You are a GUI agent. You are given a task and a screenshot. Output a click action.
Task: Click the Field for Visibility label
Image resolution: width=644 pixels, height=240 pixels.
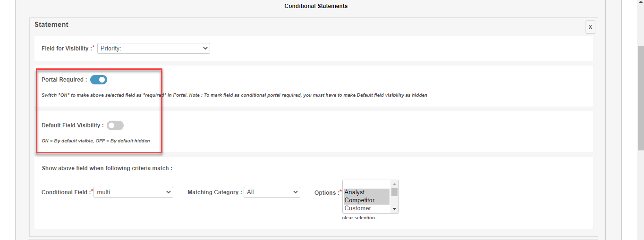point(68,49)
